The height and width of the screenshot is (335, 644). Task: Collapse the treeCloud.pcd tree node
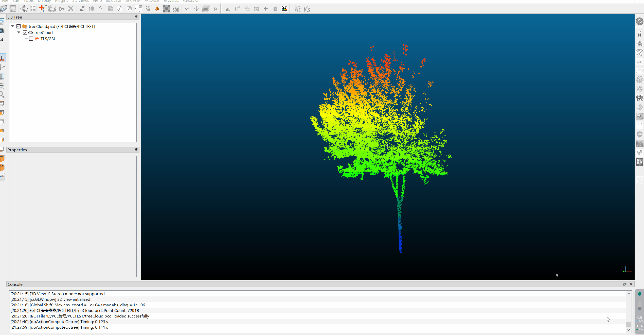point(12,26)
